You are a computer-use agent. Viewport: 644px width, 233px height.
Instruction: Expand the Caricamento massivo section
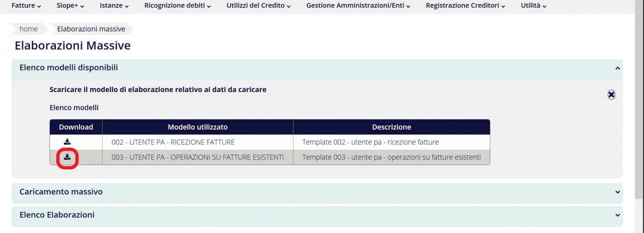point(617,192)
